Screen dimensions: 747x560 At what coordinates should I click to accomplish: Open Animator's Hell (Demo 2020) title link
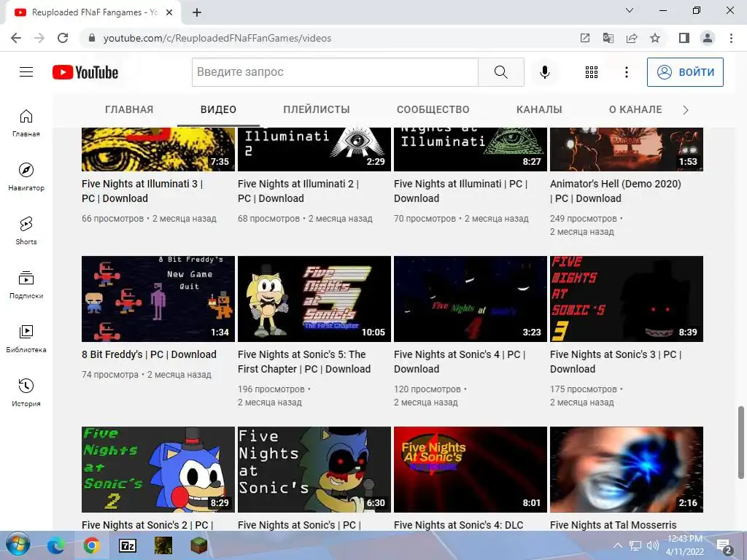(616, 191)
